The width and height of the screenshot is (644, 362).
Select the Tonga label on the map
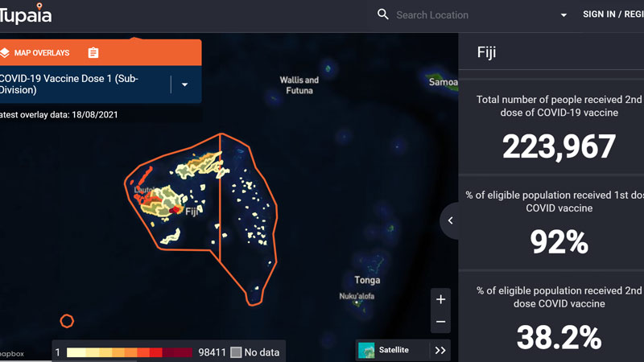click(367, 281)
